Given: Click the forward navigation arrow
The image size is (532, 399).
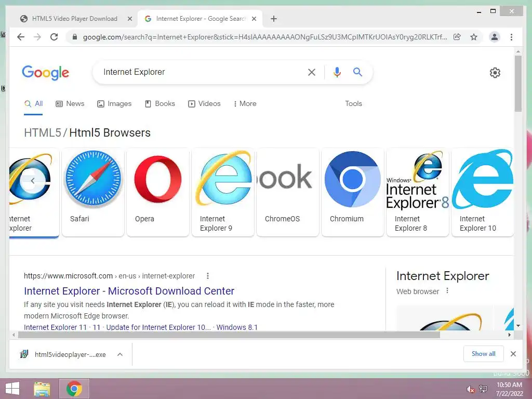Looking at the screenshot, I should pos(37,37).
